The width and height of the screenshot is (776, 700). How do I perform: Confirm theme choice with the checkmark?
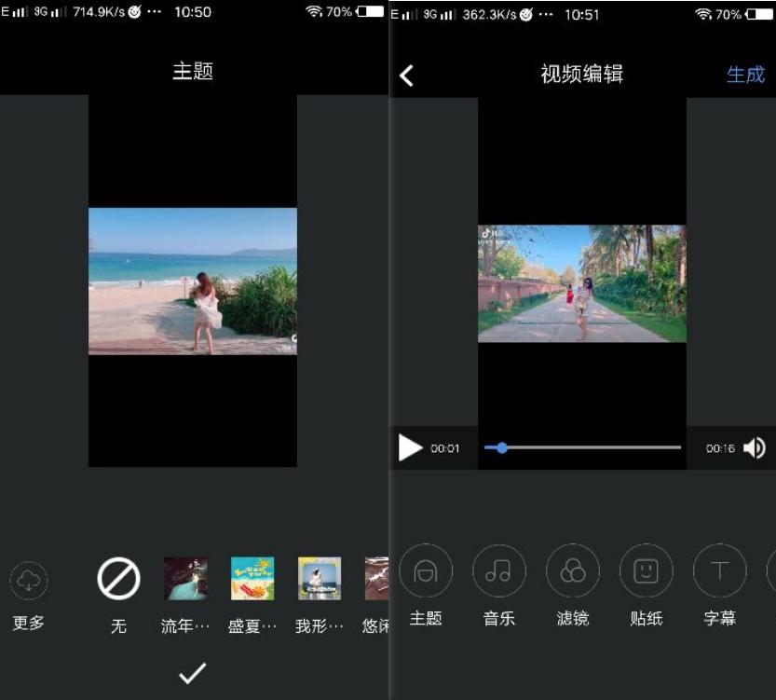pos(192,674)
